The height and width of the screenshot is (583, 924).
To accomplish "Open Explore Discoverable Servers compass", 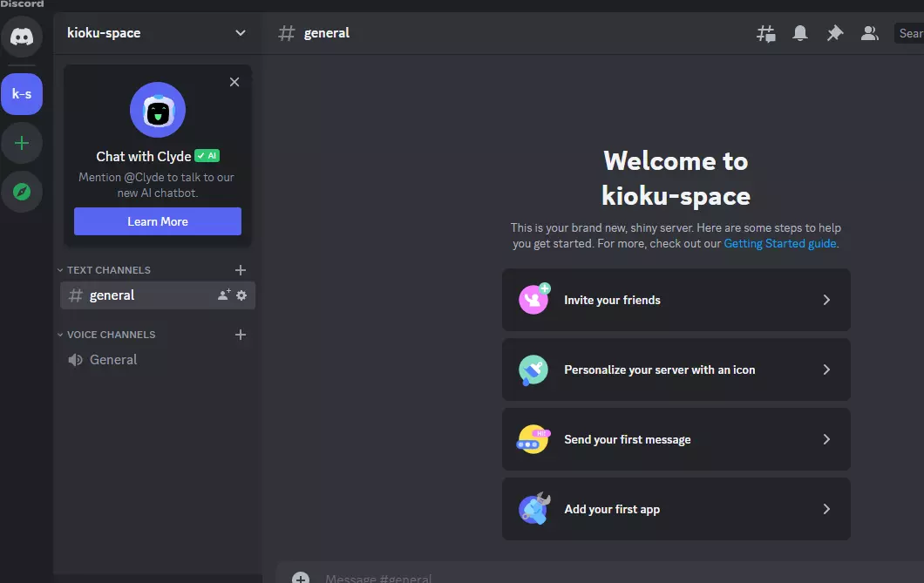I will [x=22, y=192].
